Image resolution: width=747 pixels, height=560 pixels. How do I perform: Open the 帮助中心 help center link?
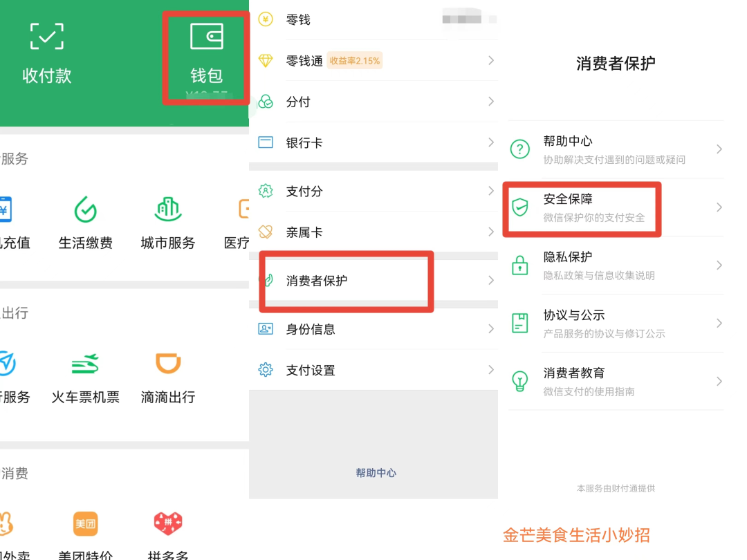click(x=614, y=148)
